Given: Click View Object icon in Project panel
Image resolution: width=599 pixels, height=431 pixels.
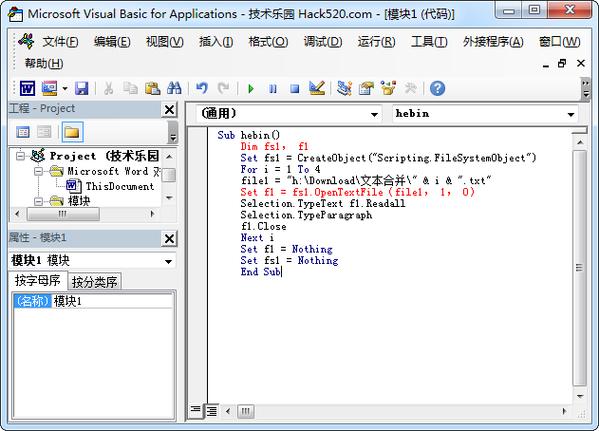Looking at the screenshot, I should point(44,132).
